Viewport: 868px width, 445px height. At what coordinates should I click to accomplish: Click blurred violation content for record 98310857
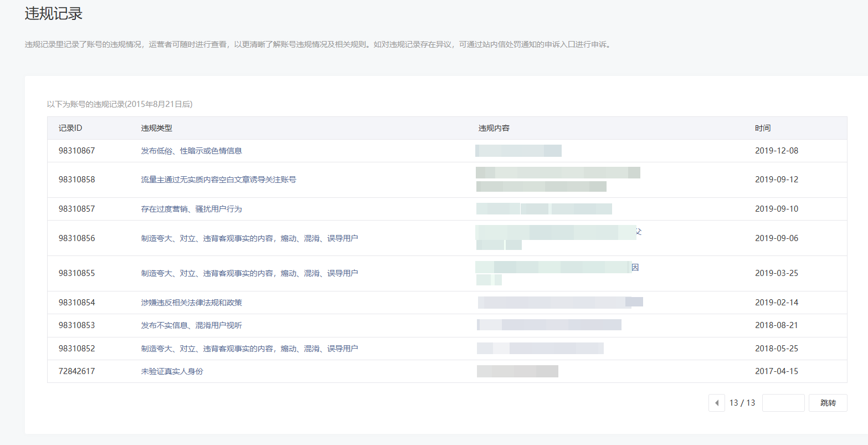pos(544,209)
